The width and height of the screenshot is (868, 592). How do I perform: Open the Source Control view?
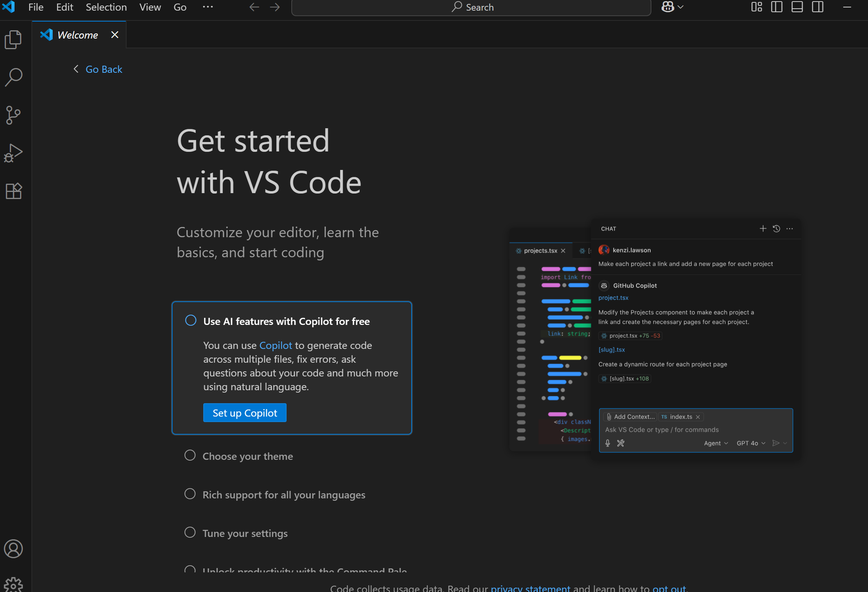(13, 115)
